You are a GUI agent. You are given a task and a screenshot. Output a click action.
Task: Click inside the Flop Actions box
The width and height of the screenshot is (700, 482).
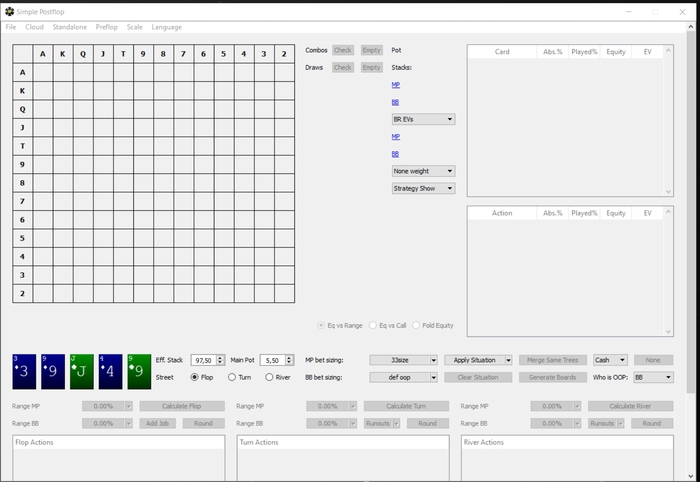[119, 458]
